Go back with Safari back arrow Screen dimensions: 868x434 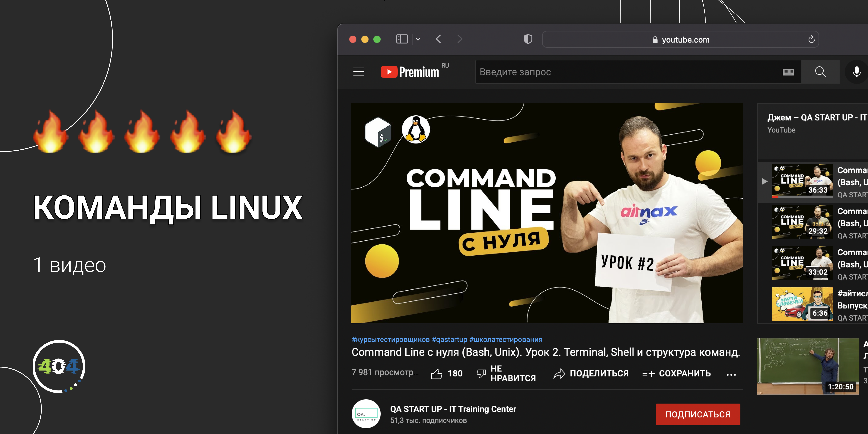(x=438, y=39)
